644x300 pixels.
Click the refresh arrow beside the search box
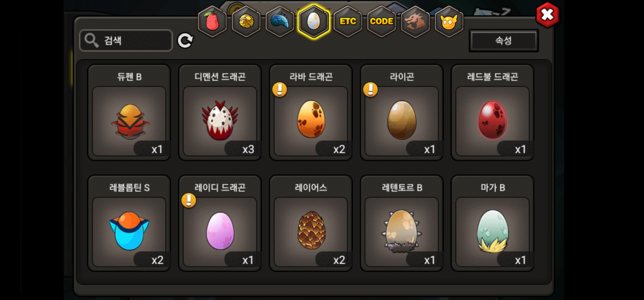185,40
